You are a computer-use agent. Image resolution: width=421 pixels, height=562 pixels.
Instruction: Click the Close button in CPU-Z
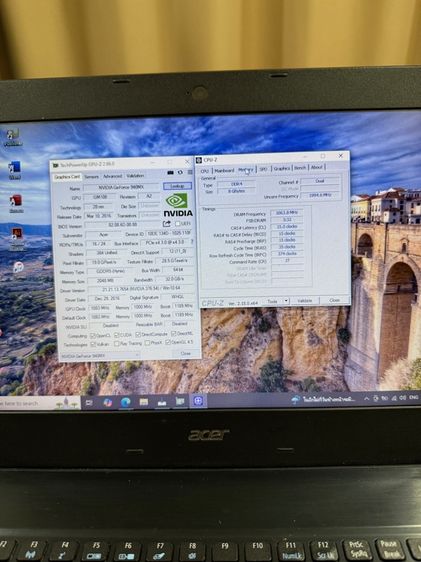pos(334,300)
